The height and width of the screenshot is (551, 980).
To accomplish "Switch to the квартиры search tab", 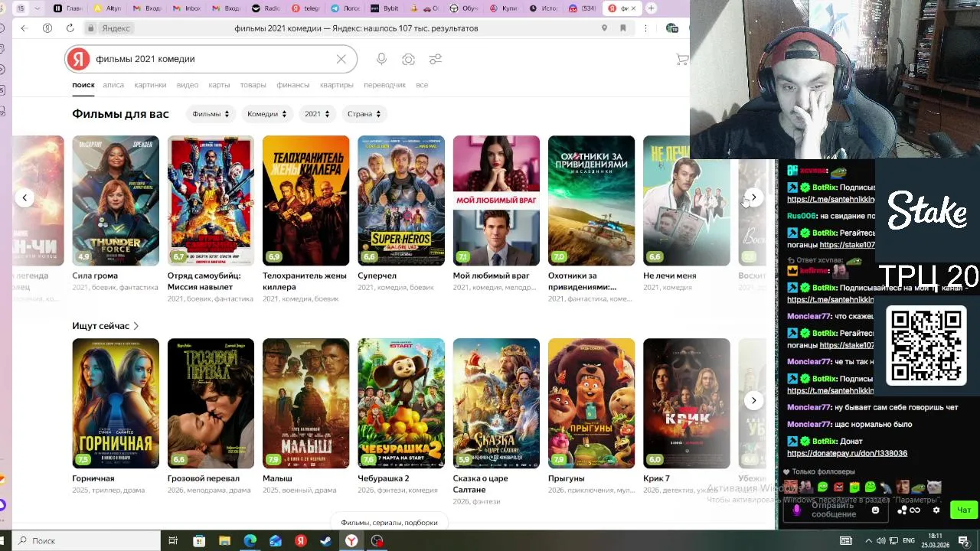I will (336, 85).
